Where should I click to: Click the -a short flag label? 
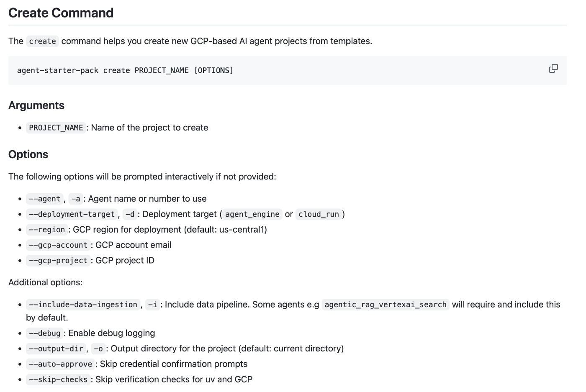coord(76,199)
